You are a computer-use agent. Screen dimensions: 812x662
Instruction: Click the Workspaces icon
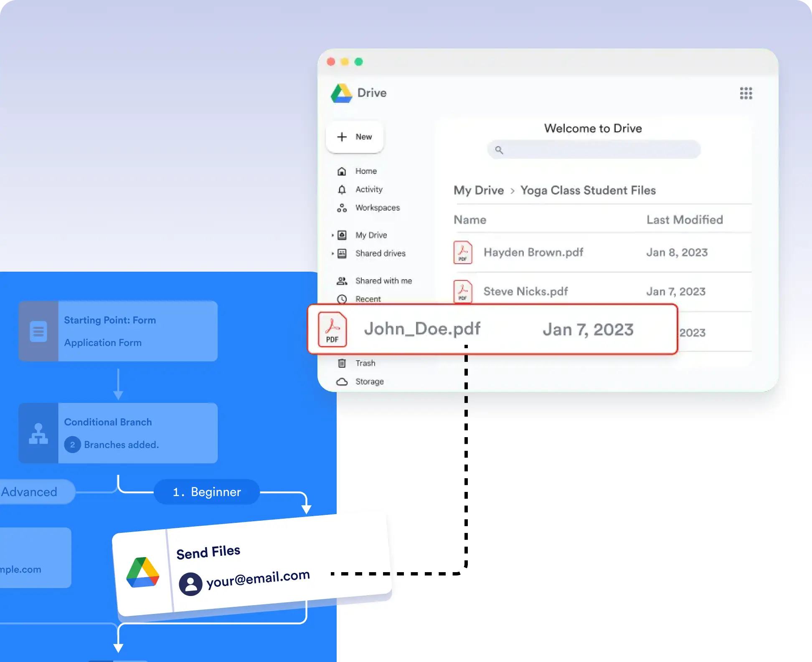tap(342, 208)
